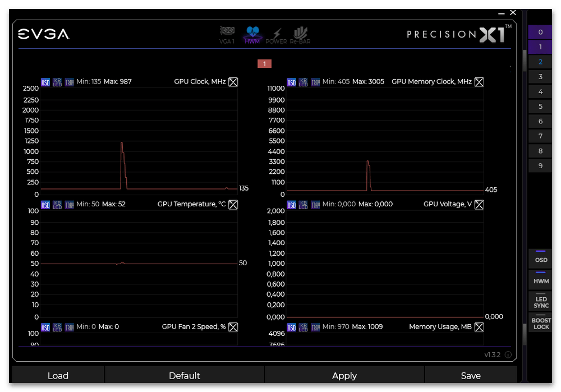This screenshot has width=561, height=392.
Task: Switch to profile slot 2
Action: [x=540, y=62]
